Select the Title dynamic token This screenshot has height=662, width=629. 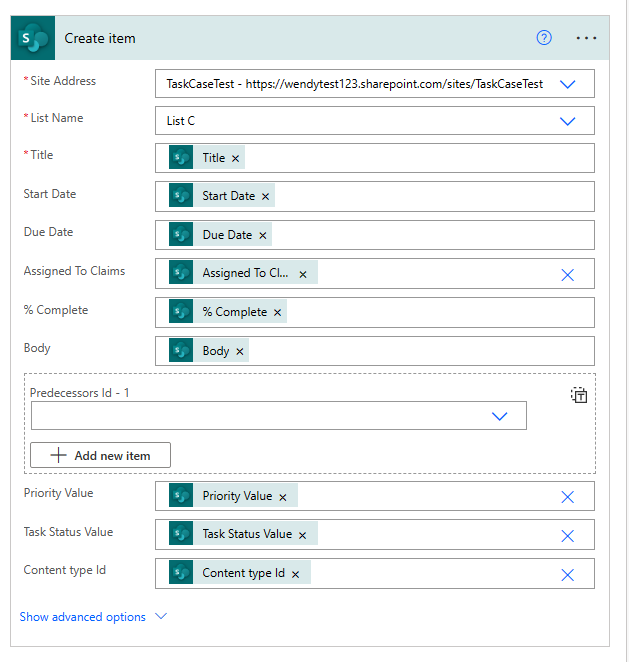[207, 157]
